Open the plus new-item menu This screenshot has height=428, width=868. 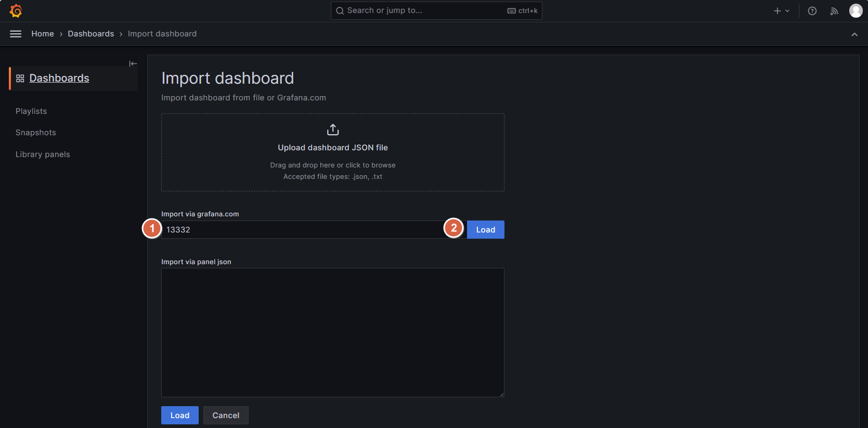click(781, 11)
